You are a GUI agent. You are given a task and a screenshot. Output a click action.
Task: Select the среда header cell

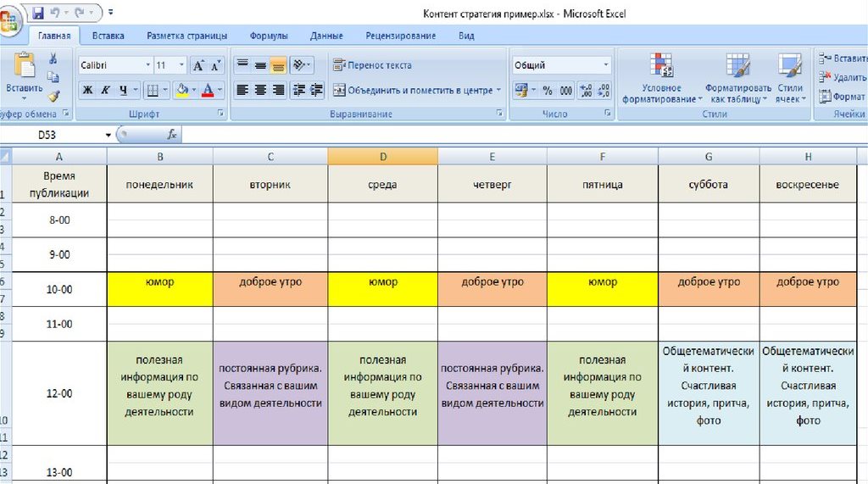coord(382,185)
